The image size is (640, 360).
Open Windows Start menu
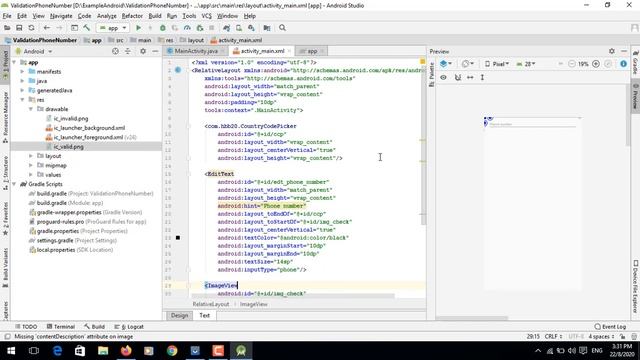coord(11,351)
